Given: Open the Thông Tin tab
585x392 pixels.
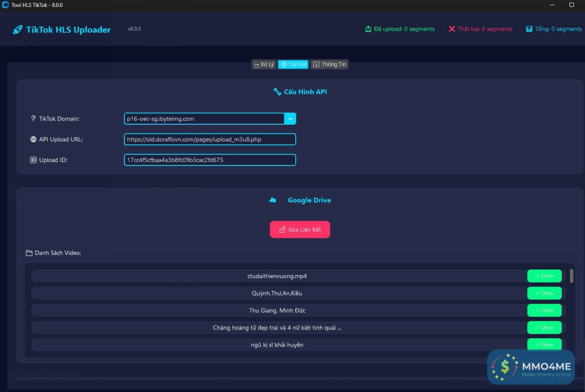Looking at the screenshot, I should tap(330, 64).
